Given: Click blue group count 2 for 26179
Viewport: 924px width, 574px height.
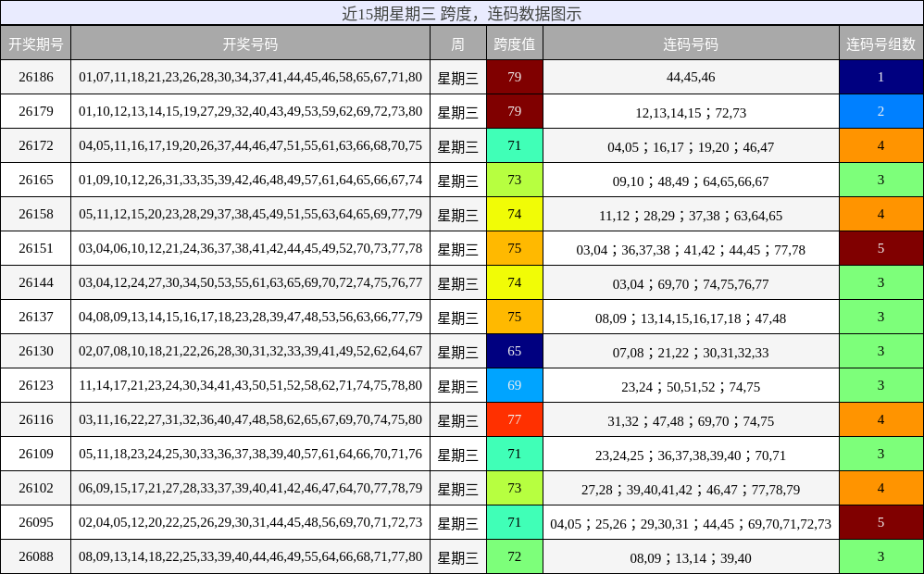Looking at the screenshot, I should [x=881, y=111].
